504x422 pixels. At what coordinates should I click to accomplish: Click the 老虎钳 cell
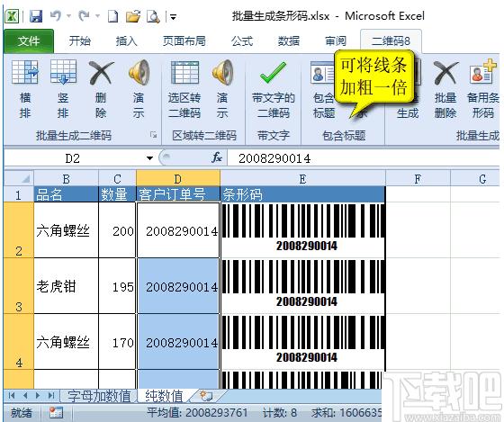[x=67, y=286]
